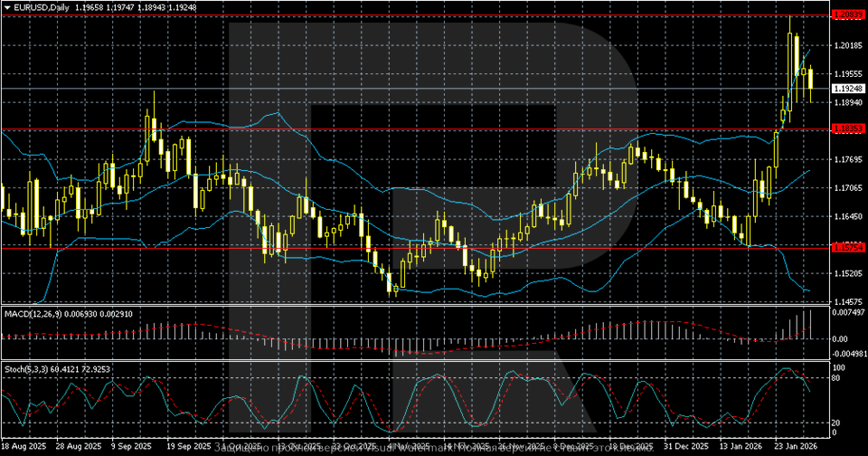Select the most recent candlestick on chart
Viewport: 868px width, 456px height.
click(810, 81)
